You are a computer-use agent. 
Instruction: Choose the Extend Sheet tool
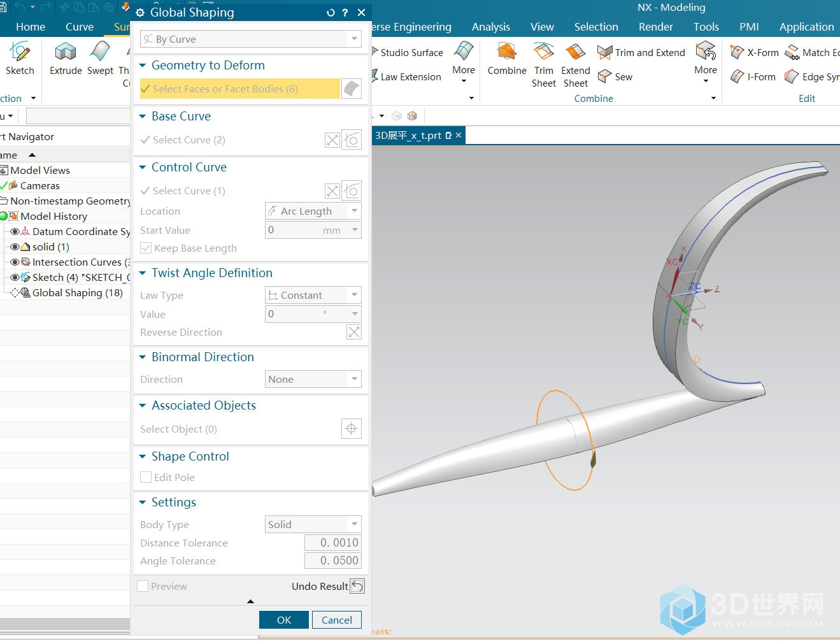point(576,65)
